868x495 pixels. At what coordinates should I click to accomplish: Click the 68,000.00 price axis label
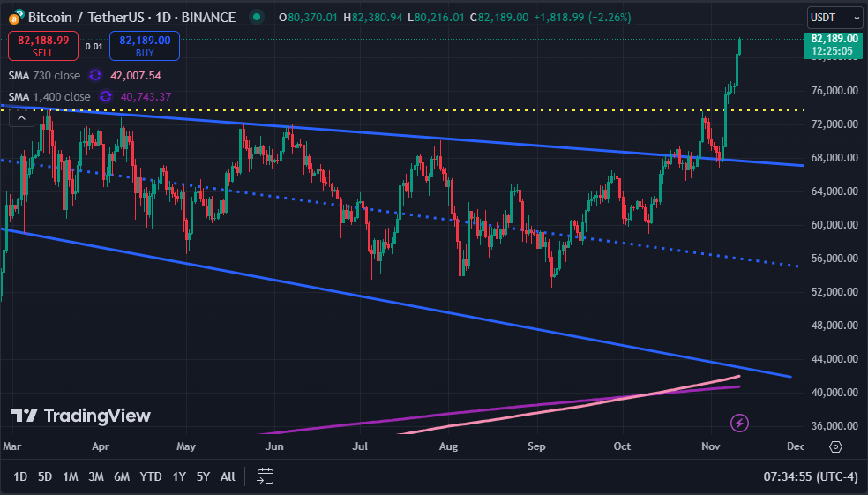tap(834, 158)
